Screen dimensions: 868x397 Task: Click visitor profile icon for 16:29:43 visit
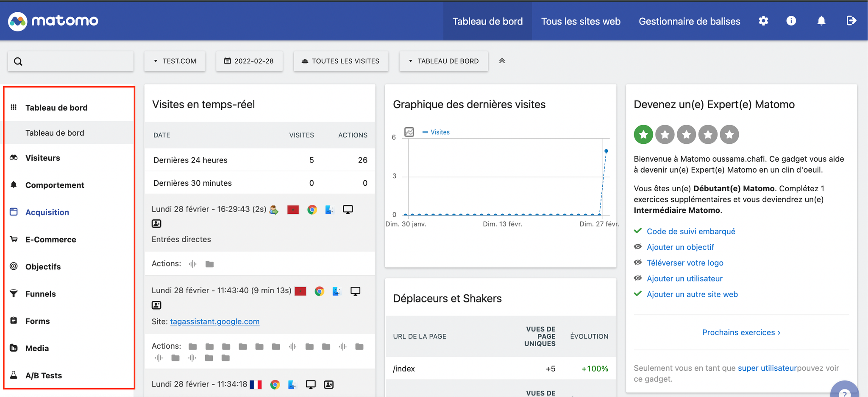pos(156,224)
